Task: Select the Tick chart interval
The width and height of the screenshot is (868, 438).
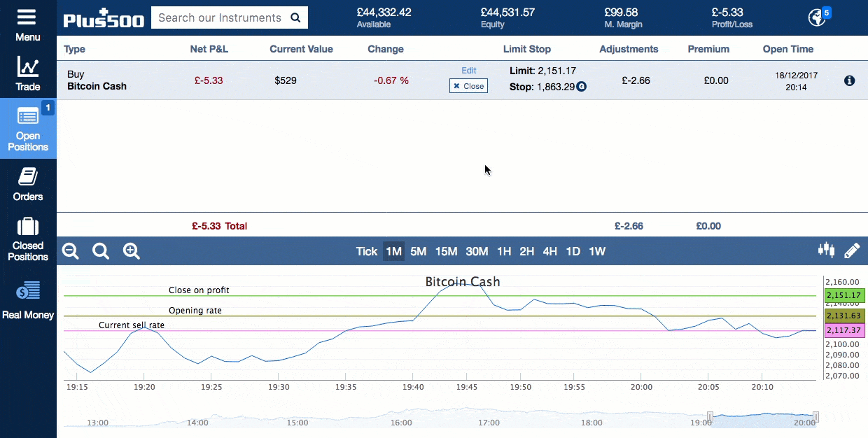Action: [x=367, y=251]
